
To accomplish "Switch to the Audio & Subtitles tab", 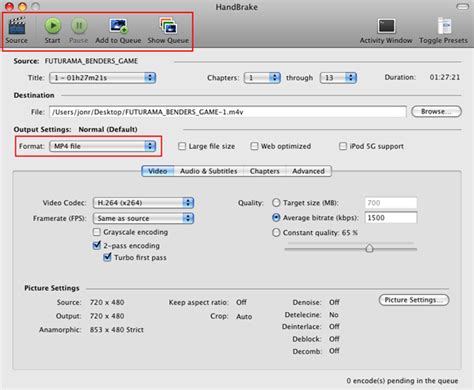I will pos(209,171).
